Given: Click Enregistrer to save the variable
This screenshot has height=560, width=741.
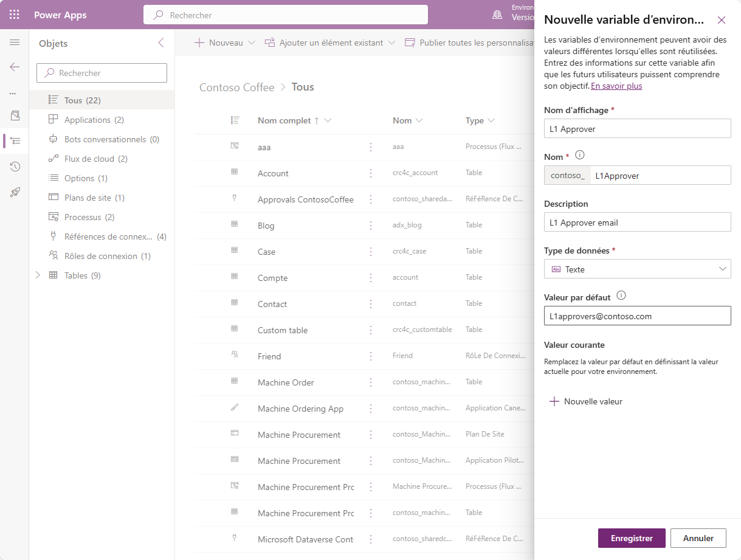Looking at the screenshot, I should tap(632, 538).
